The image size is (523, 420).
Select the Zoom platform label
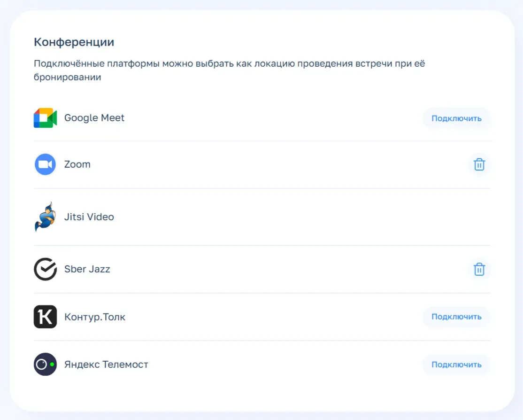click(x=77, y=164)
